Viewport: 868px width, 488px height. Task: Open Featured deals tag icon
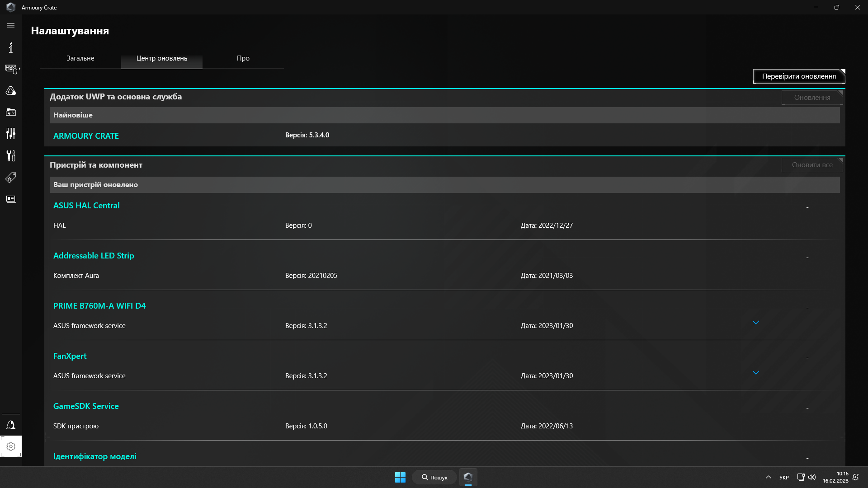tap(11, 177)
